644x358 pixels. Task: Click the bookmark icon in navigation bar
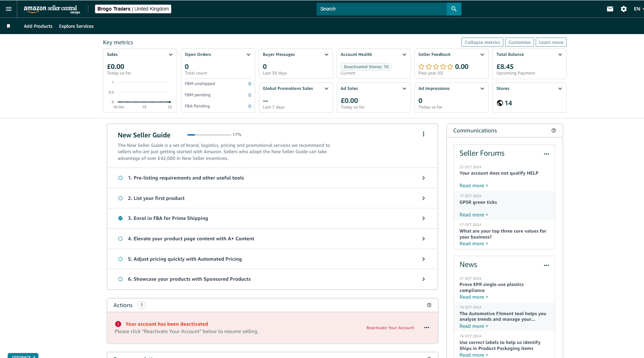click(x=8, y=26)
